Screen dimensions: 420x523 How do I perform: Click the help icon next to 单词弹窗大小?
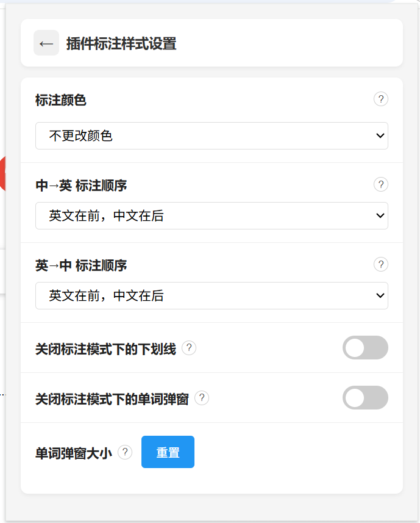point(126,452)
